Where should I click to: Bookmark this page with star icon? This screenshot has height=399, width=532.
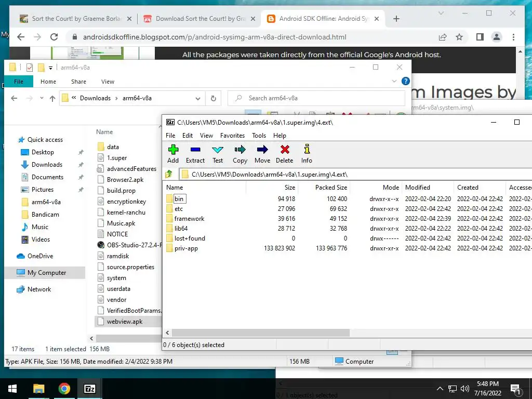[459, 37]
